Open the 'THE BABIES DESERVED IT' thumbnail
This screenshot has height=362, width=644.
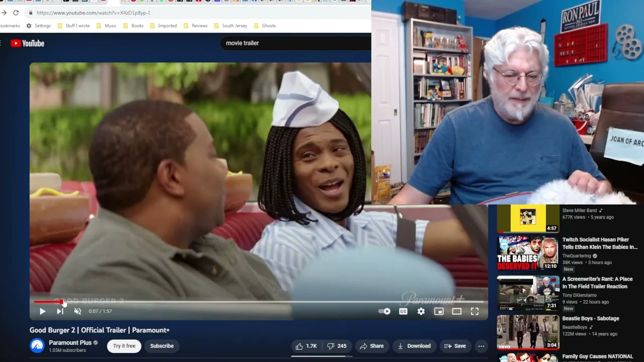(x=528, y=254)
